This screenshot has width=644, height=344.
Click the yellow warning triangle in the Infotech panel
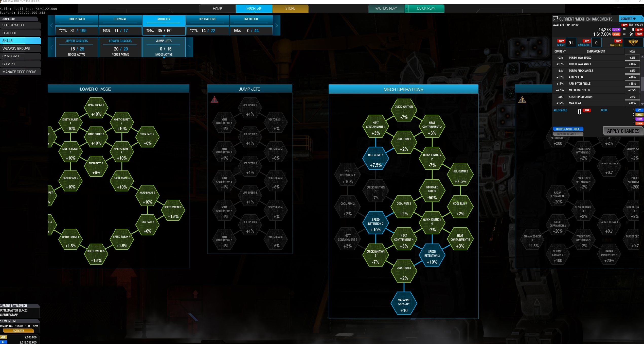[x=522, y=100]
